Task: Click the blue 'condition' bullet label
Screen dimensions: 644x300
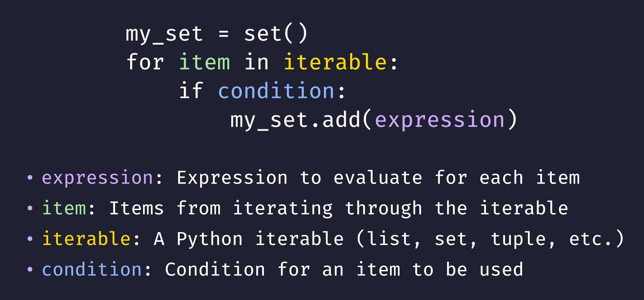Action: tap(92, 269)
